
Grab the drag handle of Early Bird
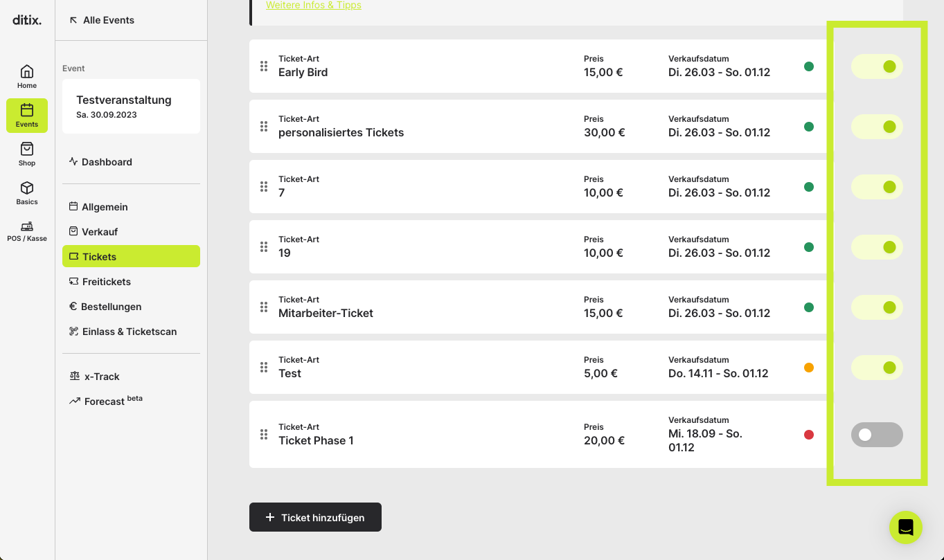tap(264, 66)
